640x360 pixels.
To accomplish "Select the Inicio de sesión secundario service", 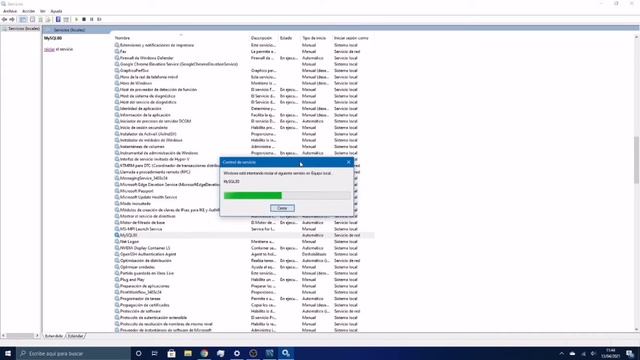I will coord(244,128).
